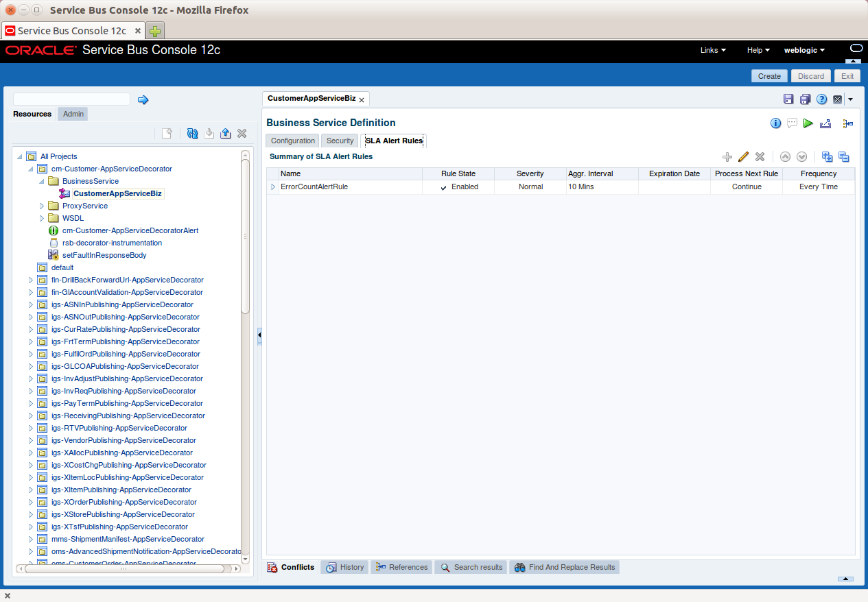Open the editor tab list dropdown arrow
This screenshot has width=868, height=602.
(850, 99)
